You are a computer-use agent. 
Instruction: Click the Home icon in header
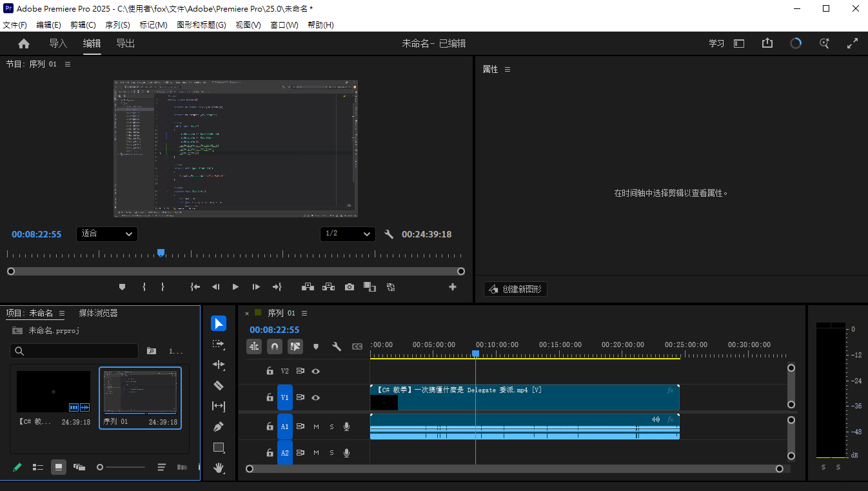[24, 43]
